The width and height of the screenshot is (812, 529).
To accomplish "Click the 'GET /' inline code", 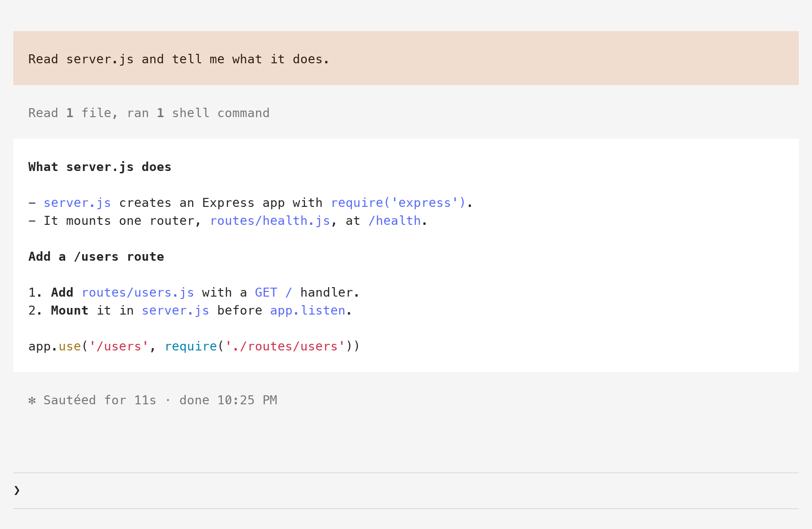I will pyautogui.click(x=274, y=293).
